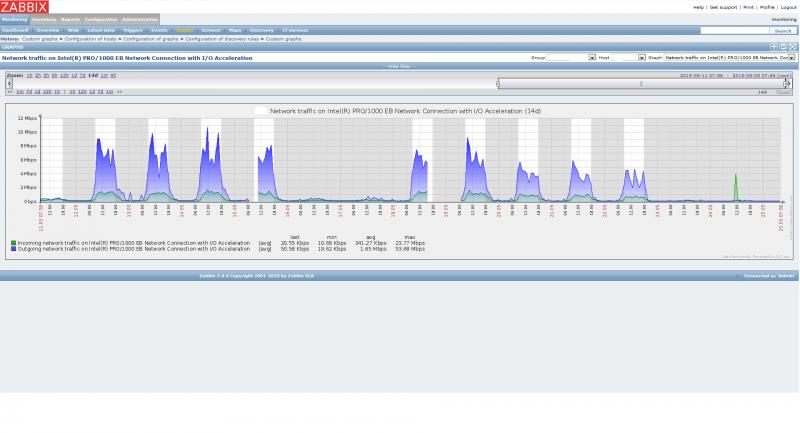Click the blue outgoing traffic legend square

(x=13, y=248)
